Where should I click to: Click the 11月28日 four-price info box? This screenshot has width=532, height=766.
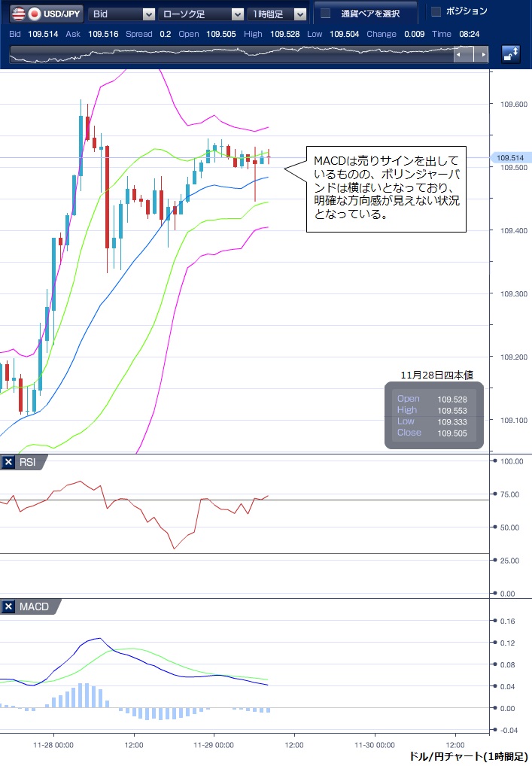433,415
